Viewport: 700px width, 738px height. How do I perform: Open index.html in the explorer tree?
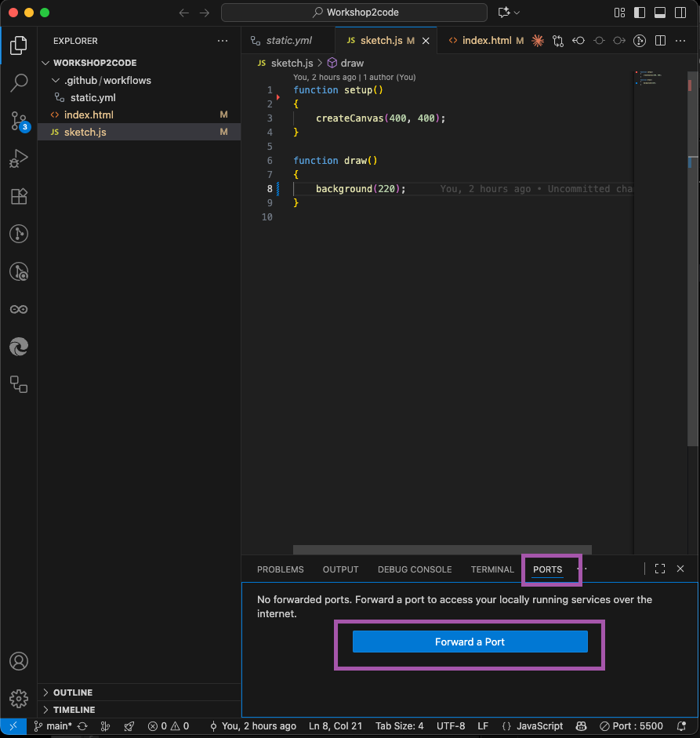pos(139,115)
